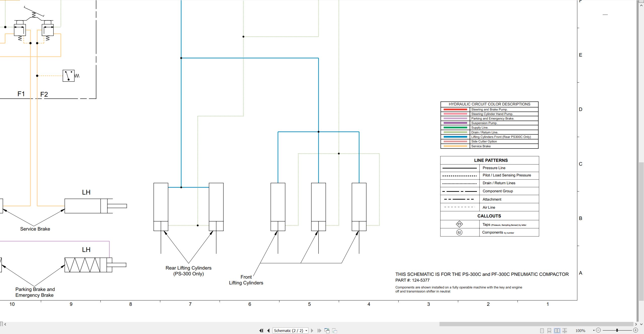Click the horizontal scrollbar left arrow
This screenshot has height=334, width=644.
point(5,324)
